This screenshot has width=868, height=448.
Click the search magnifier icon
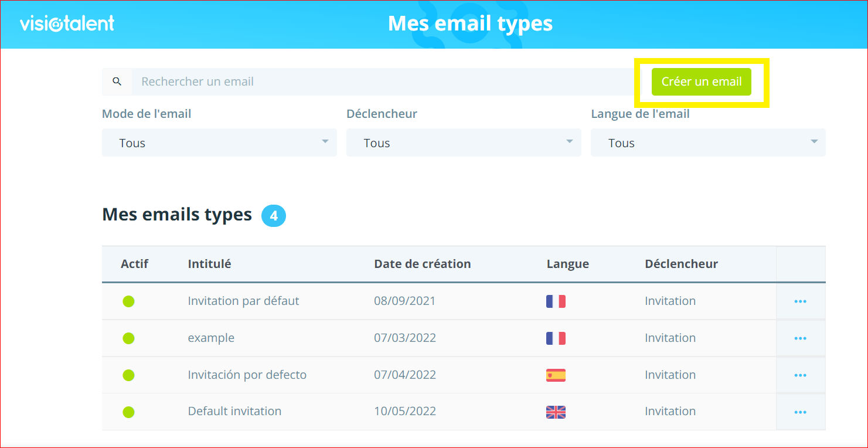pos(117,82)
